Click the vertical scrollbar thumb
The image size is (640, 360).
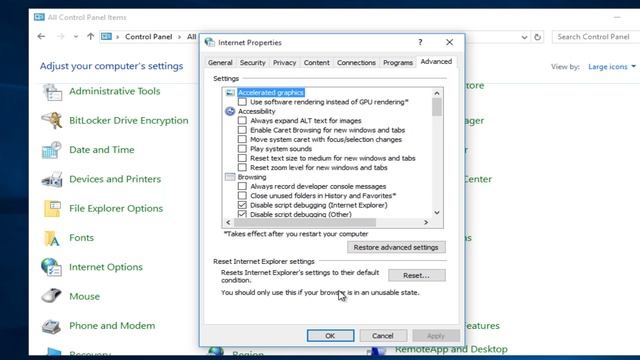point(437,107)
